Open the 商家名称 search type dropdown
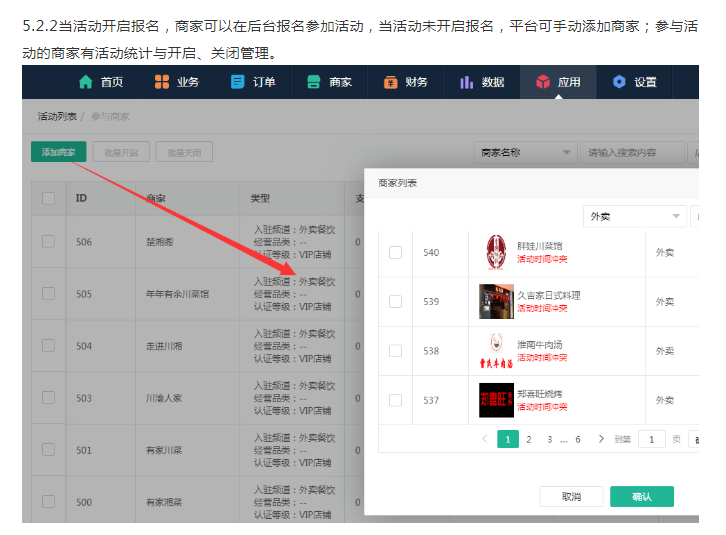This screenshot has height=535, width=726. click(525, 153)
